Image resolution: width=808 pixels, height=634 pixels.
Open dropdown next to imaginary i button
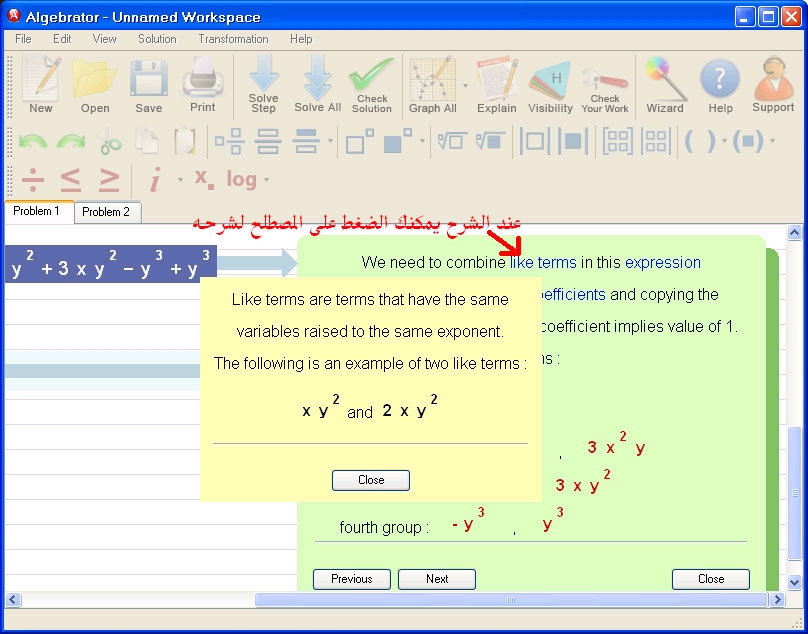click(x=180, y=181)
